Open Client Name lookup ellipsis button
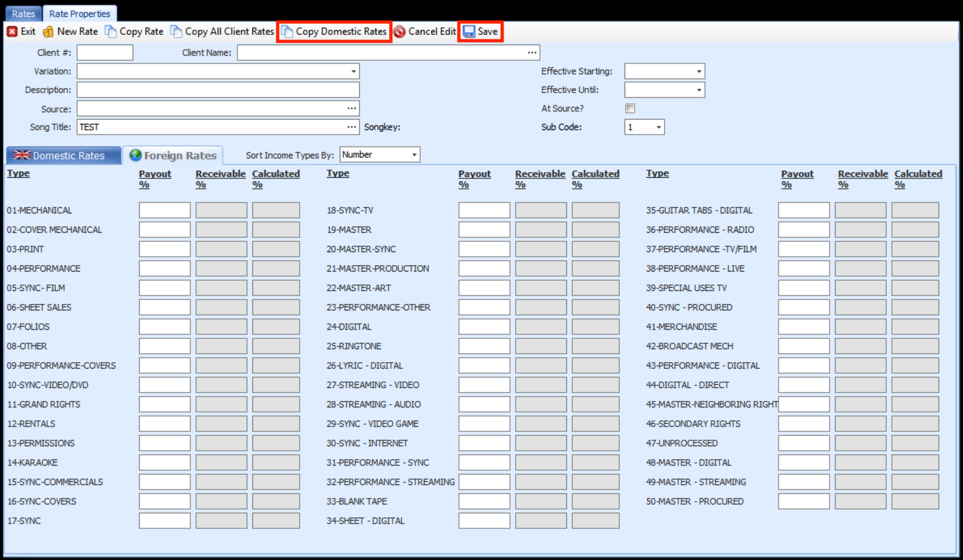The width and height of the screenshot is (963, 560). [532, 52]
